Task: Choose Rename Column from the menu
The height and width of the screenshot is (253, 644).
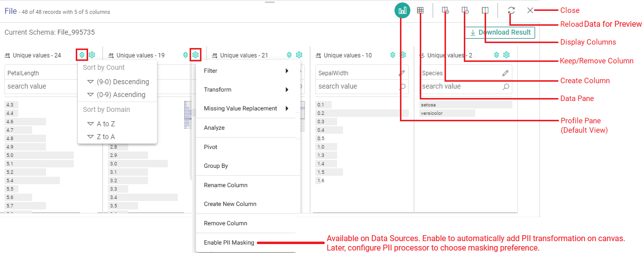Action: 226,185
